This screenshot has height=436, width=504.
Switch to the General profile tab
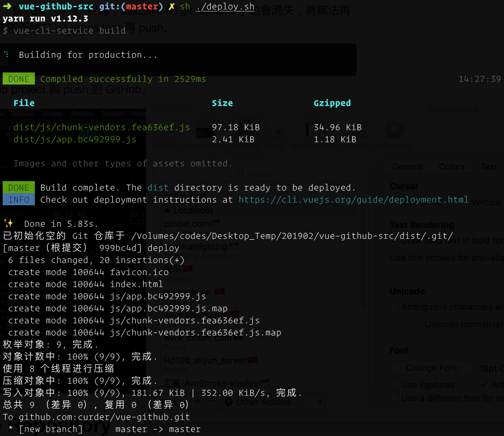tap(407, 167)
